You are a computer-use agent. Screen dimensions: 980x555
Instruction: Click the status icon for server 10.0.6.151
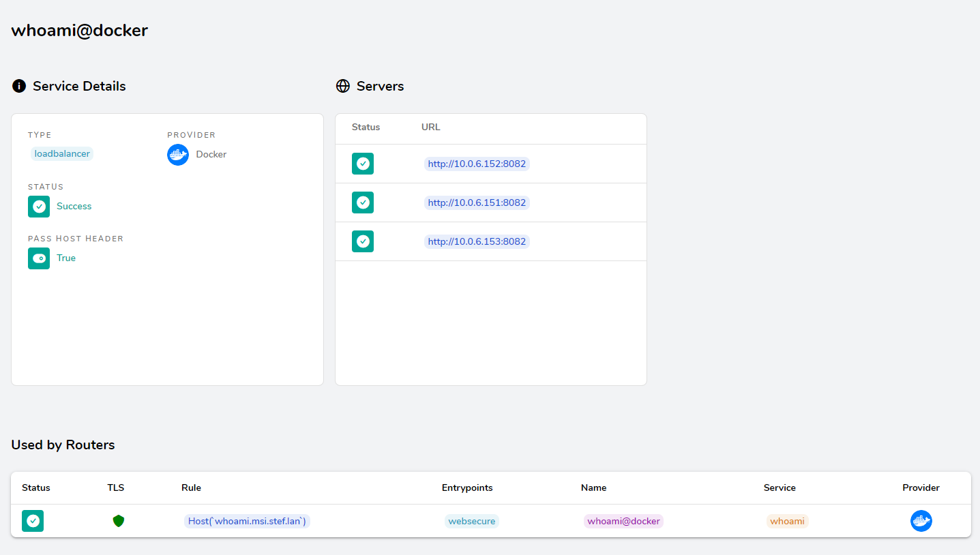(363, 202)
